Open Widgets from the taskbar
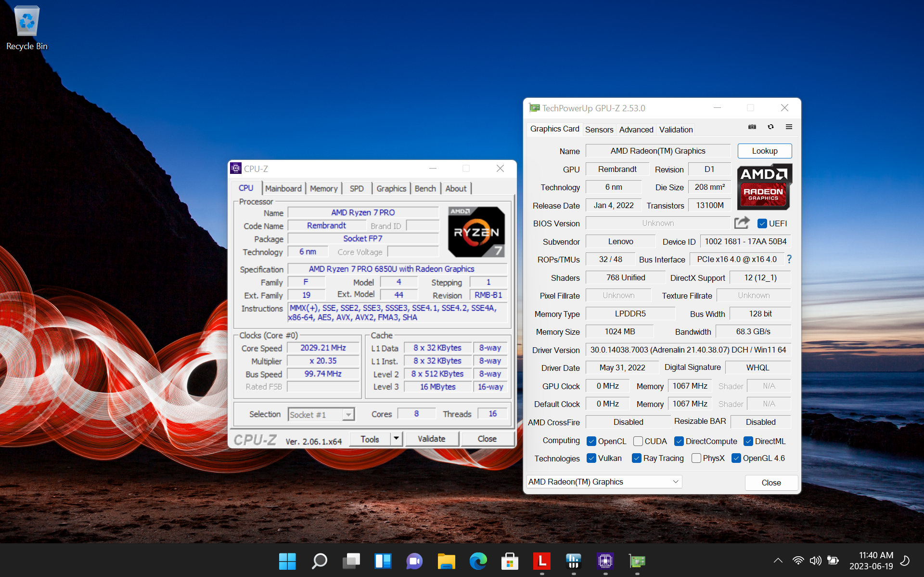 (x=383, y=561)
